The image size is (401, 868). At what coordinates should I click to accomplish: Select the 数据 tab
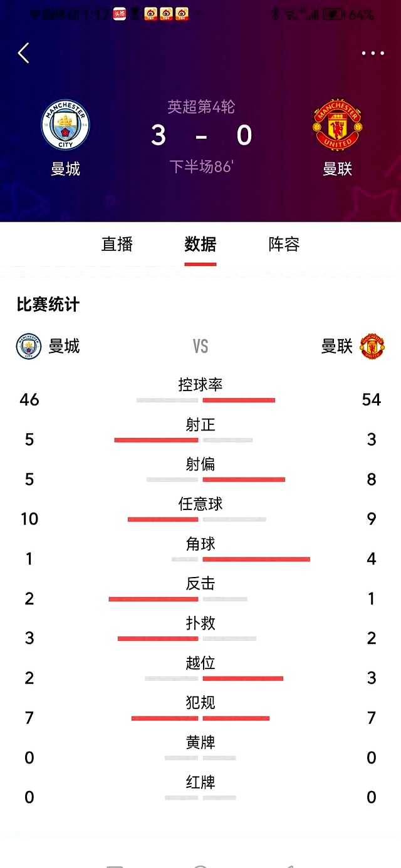pyautogui.click(x=200, y=244)
